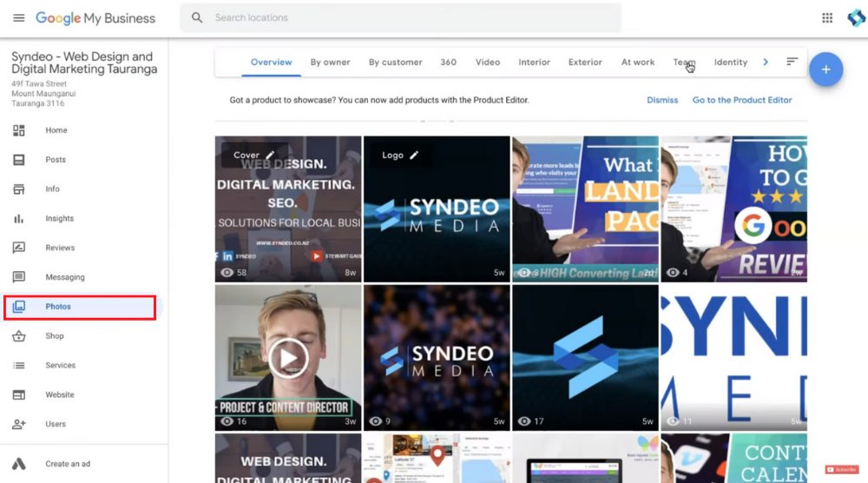Go to the Product Editor link
The height and width of the screenshot is (483, 868).
(742, 100)
